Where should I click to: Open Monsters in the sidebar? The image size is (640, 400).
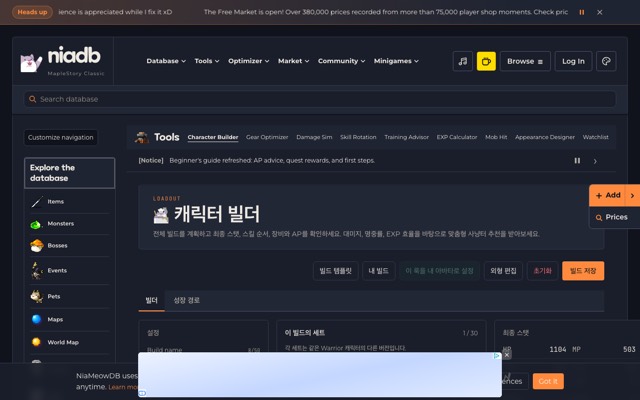click(69, 224)
